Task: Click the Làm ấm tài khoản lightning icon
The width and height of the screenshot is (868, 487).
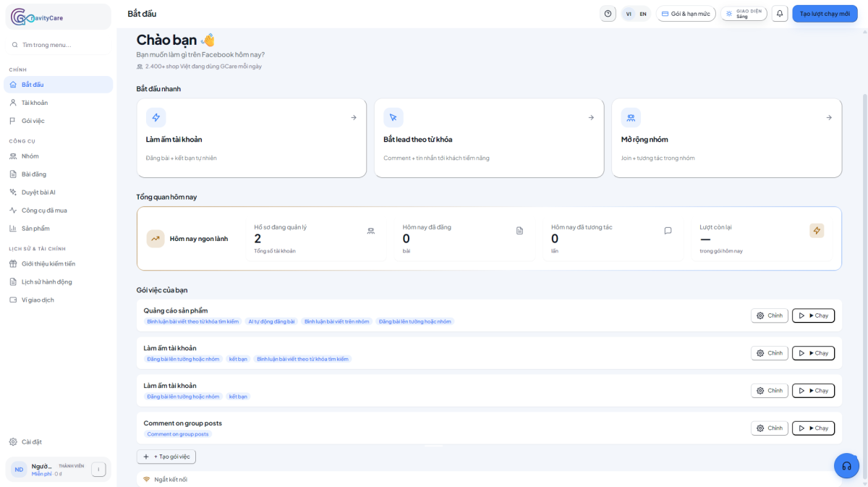Action: [x=156, y=117]
